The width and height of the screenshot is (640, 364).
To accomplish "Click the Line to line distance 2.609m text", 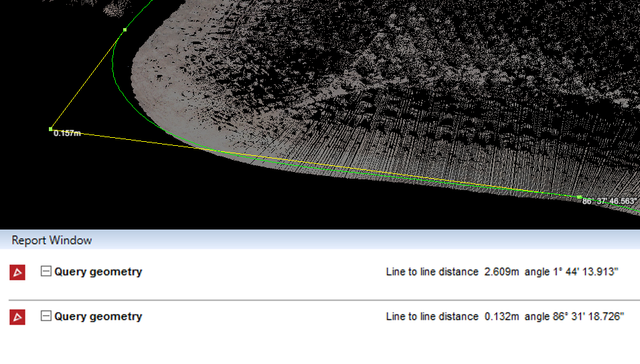I will click(453, 272).
